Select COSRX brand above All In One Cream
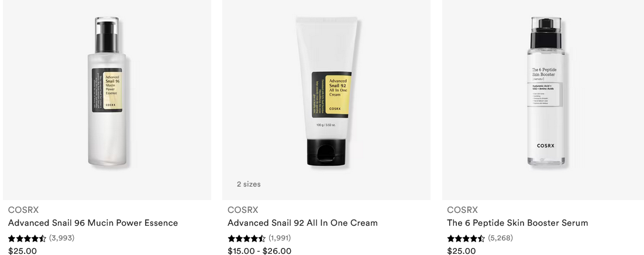Screen dimensions: 644x255 [x=243, y=210]
